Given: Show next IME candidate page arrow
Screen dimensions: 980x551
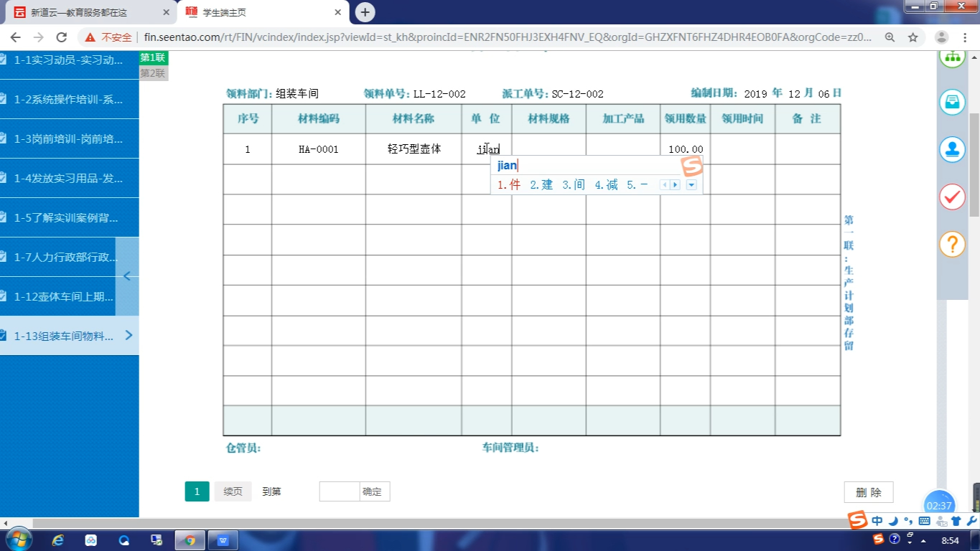Looking at the screenshot, I should pyautogui.click(x=675, y=185).
